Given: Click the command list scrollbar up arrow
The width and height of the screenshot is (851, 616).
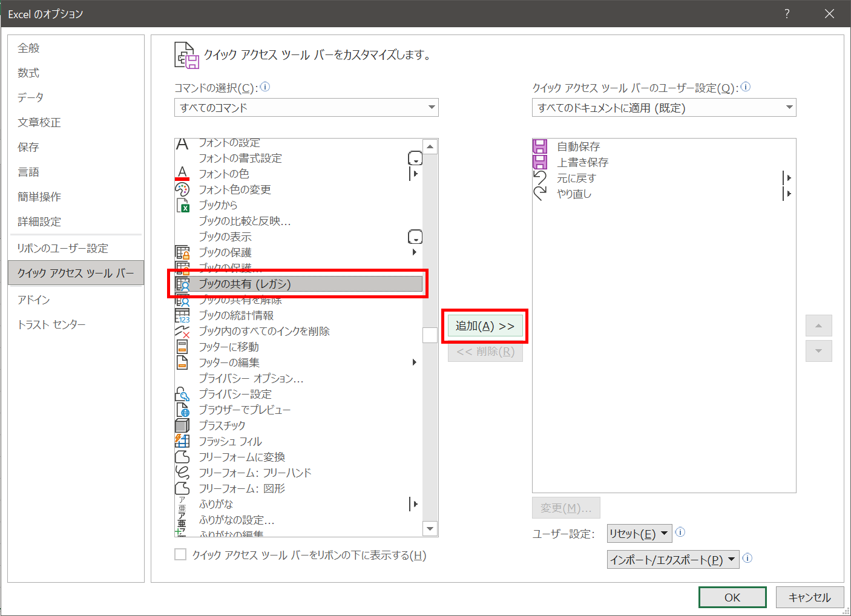Looking at the screenshot, I should (x=430, y=146).
